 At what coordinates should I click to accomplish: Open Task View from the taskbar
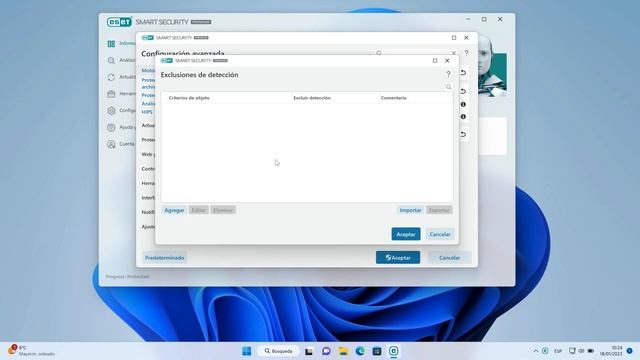[x=309, y=351]
